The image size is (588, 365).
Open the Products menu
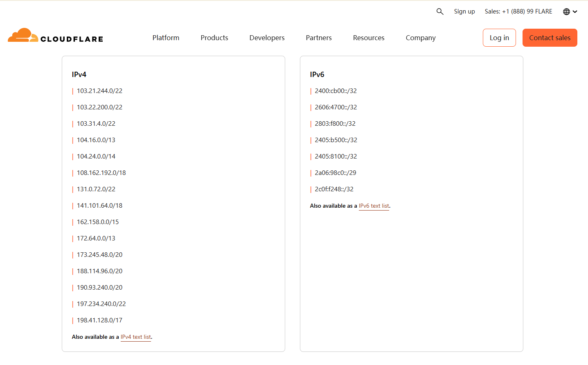pos(214,37)
